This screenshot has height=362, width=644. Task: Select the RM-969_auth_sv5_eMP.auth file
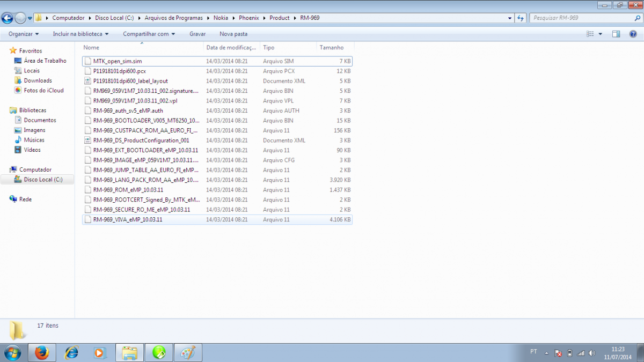tap(217, 110)
